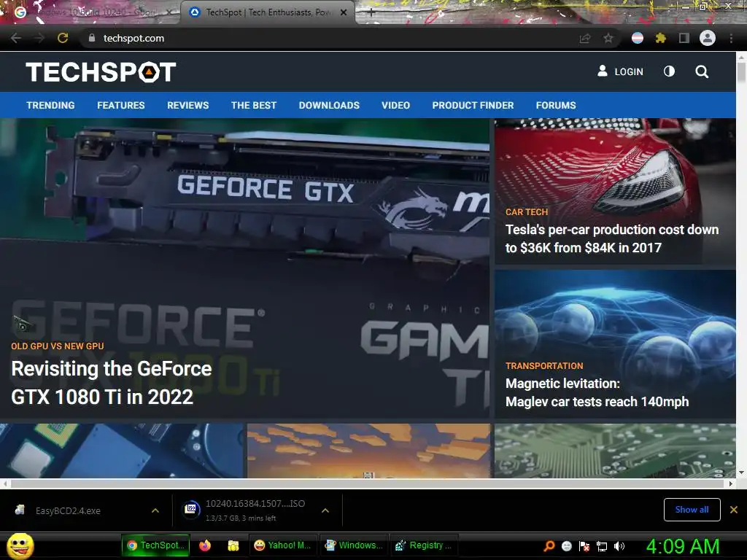This screenshot has width=747, height=560.
Task: Switch to the Windows... taskbar window
Action: coord(354,545)
